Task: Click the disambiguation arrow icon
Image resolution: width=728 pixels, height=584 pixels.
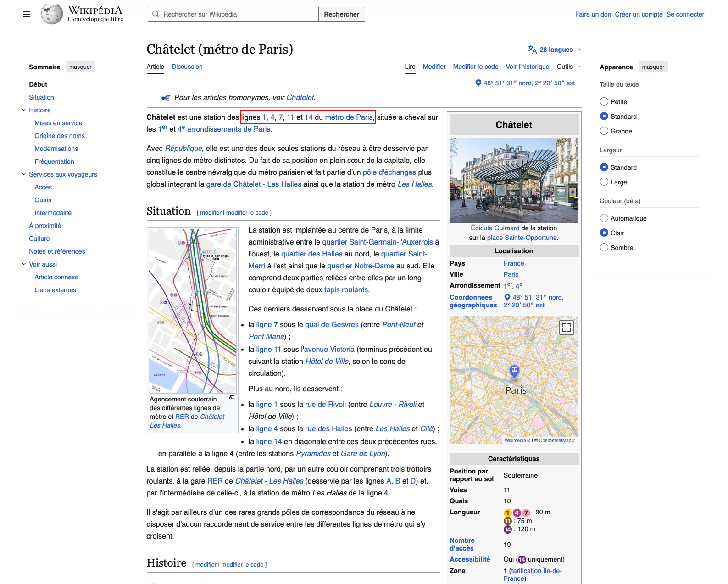Action: (x=166, y=98)
